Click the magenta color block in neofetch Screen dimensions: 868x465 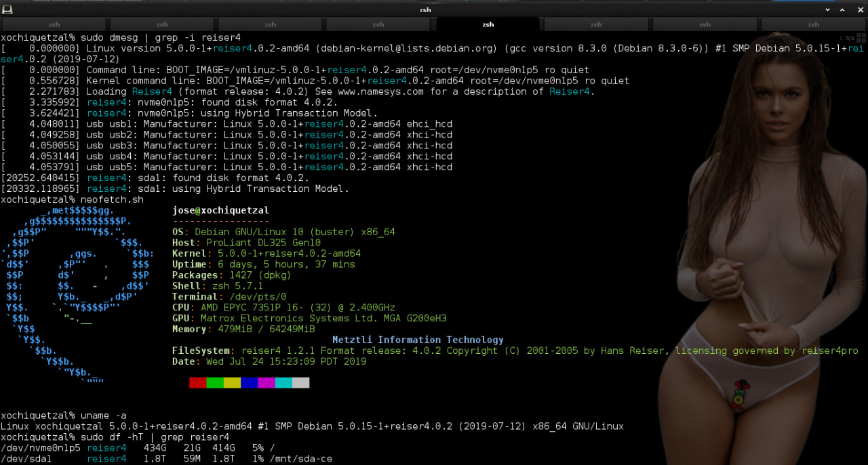point(267,383)
